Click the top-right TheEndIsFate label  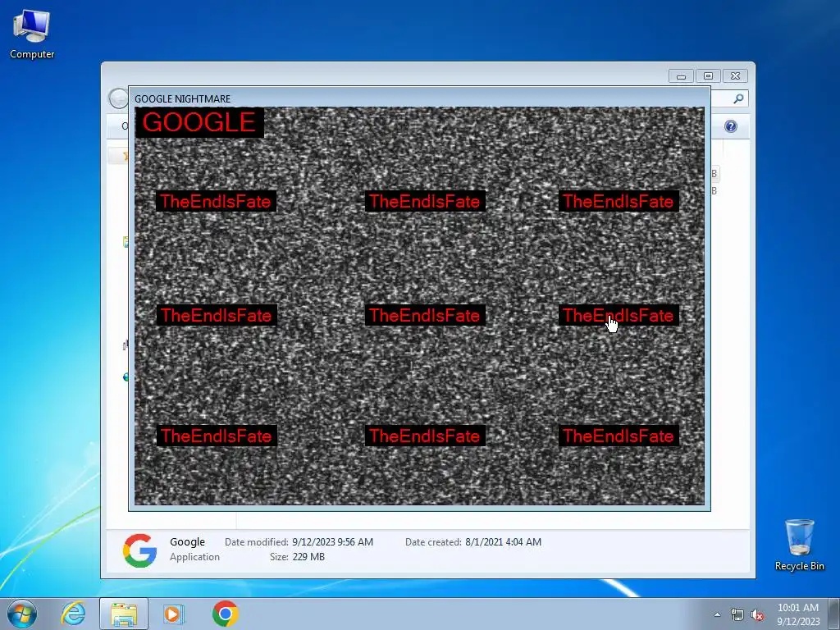(619, 202)
